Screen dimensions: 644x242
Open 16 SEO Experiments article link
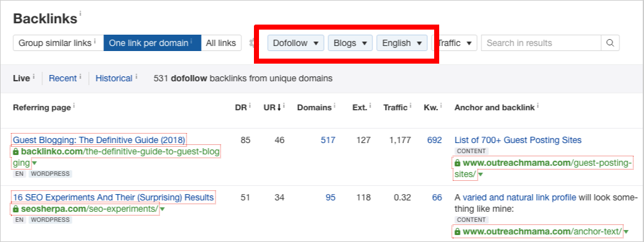coord(113,198)
